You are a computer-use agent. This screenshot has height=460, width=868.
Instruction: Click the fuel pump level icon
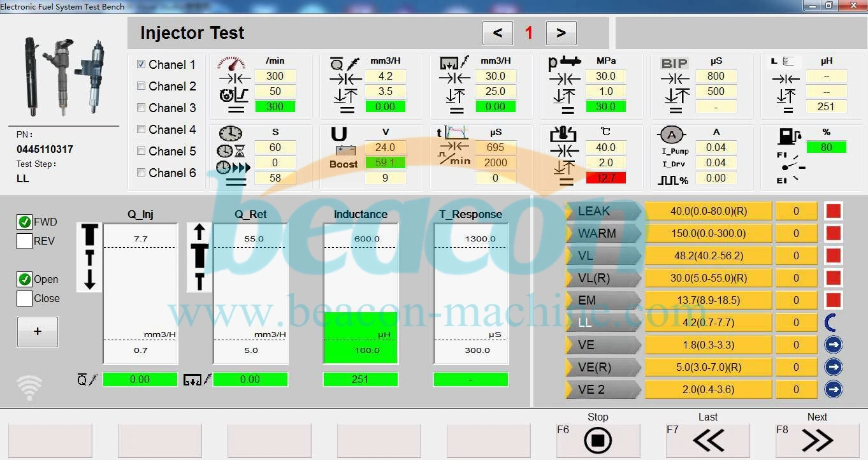pyautogui.click(x=788, y=136)
